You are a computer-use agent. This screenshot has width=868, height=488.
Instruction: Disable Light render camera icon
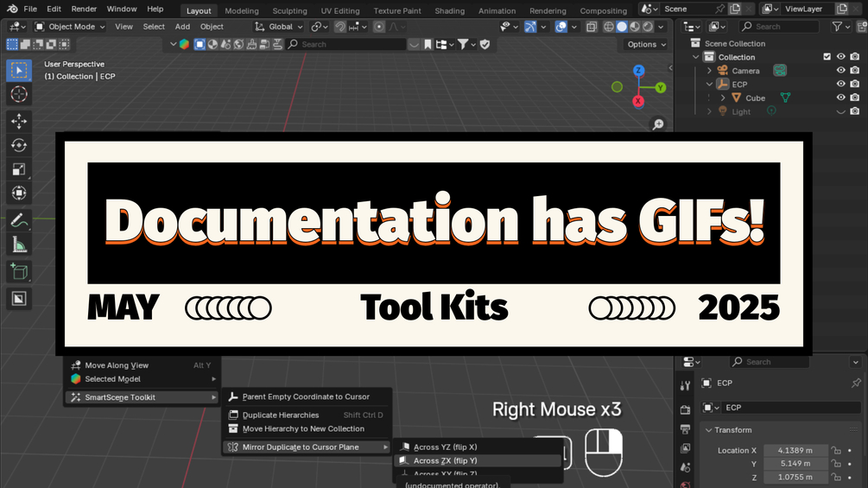855,111
